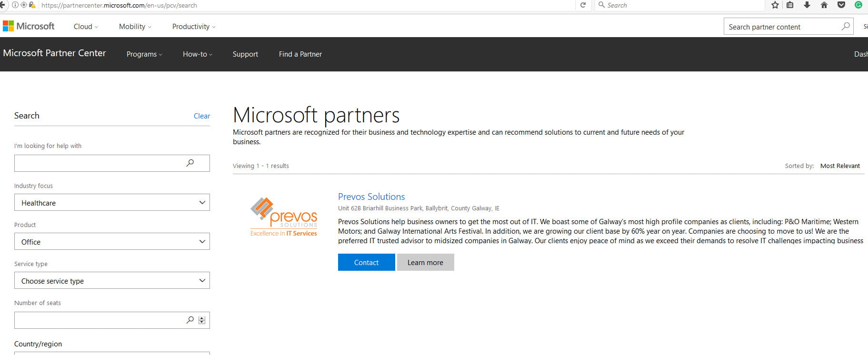Click the Prevos Solutions logo thumbnail
868x355 pixels.
(x=284, y=217)
